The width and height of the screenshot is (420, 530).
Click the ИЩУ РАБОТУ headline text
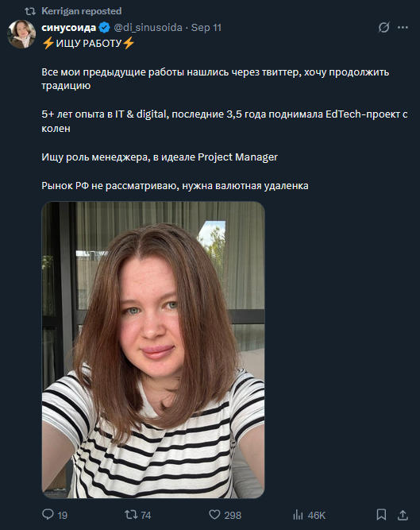pos(88,43)
